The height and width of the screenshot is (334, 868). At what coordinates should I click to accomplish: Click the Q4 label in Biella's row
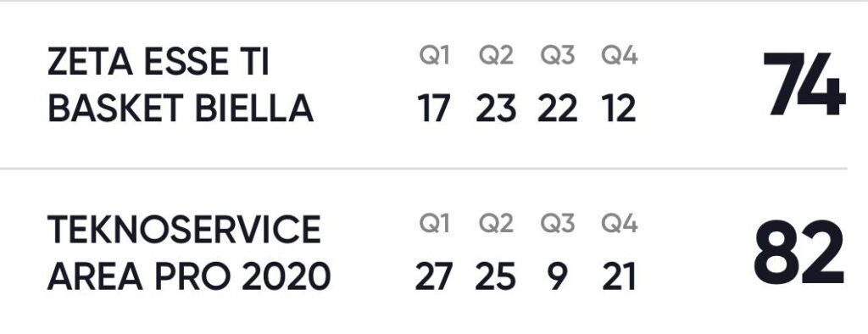620,56
